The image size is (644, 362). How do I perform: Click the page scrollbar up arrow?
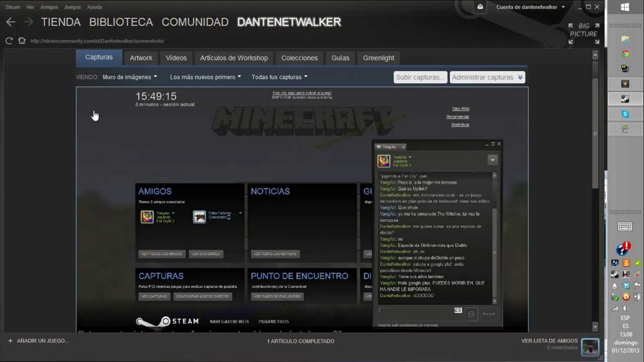point(595,54)
